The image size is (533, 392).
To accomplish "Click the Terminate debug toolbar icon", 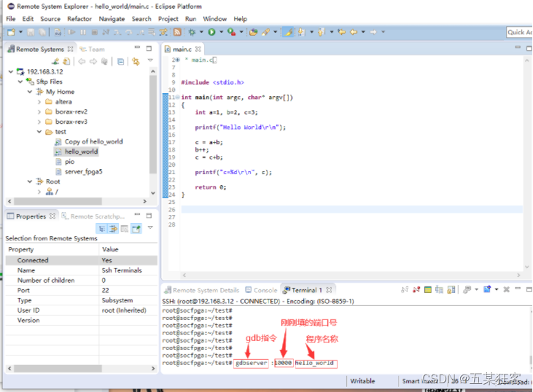I will (x=95, y=32).
